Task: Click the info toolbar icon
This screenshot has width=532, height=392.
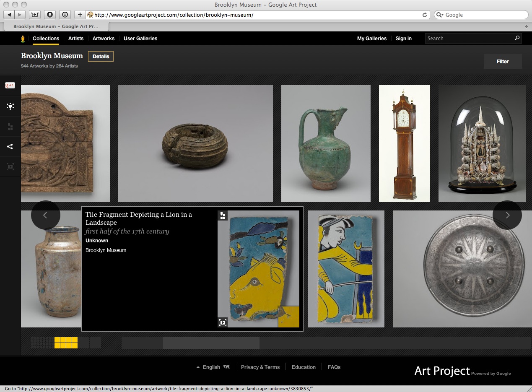Action: (65, 15)
